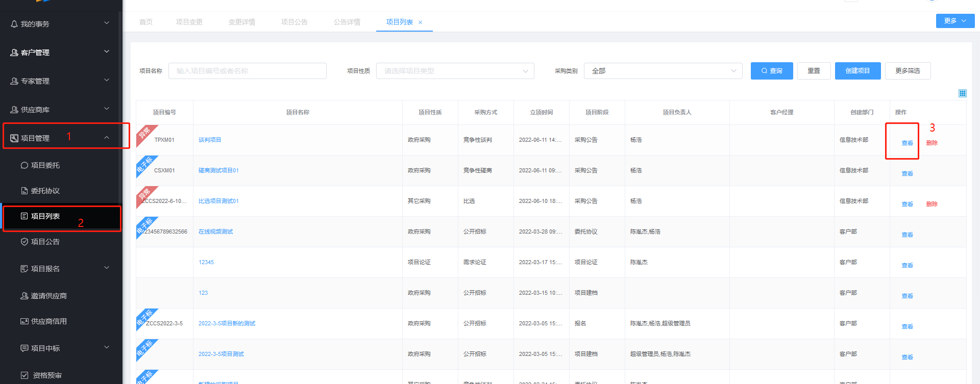Expand the 项目中标 submenu

tap(107, 347)
